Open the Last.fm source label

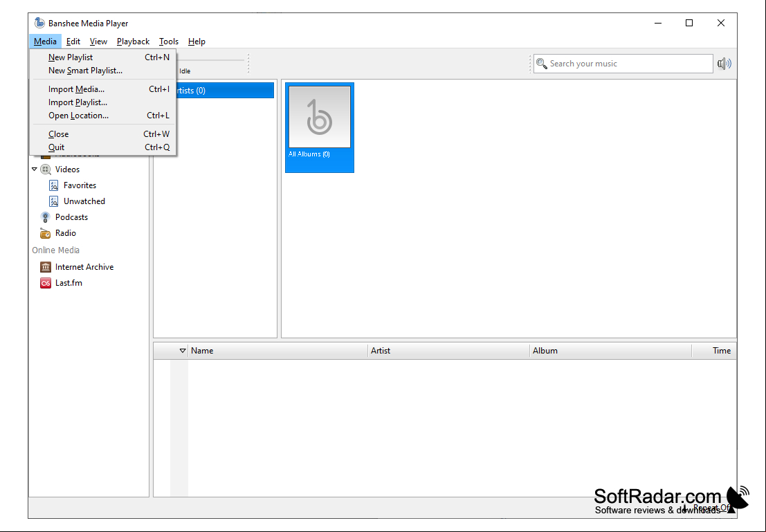(x=69, y=284)
